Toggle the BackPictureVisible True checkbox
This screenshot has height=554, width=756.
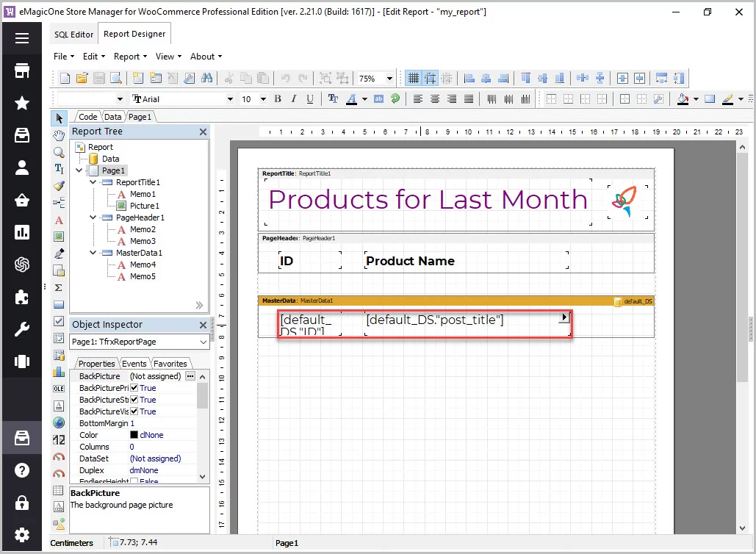click(x=134, y=411)
